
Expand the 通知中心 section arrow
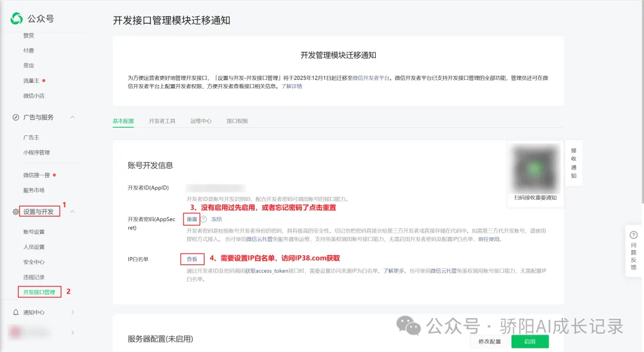[x=73, y=313]
